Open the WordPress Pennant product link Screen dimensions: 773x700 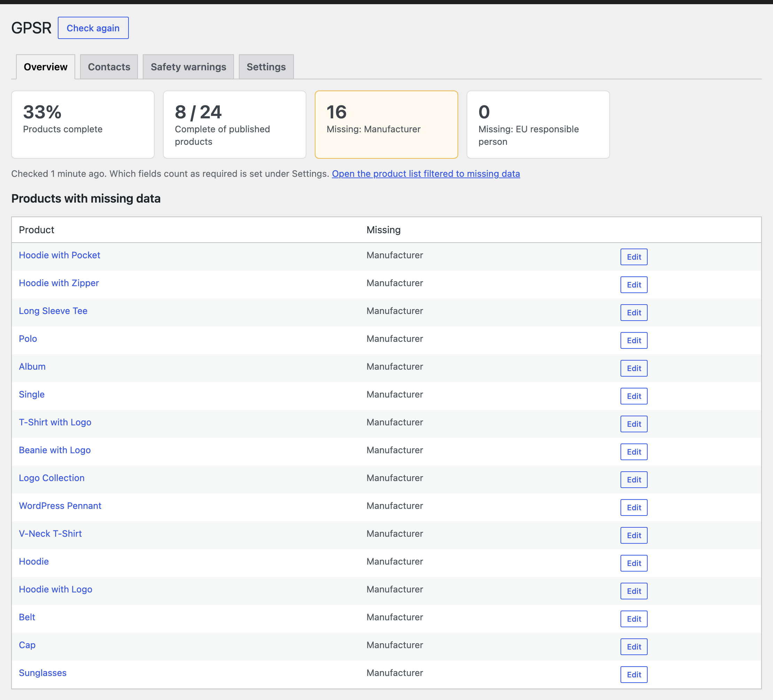point(60,506)
